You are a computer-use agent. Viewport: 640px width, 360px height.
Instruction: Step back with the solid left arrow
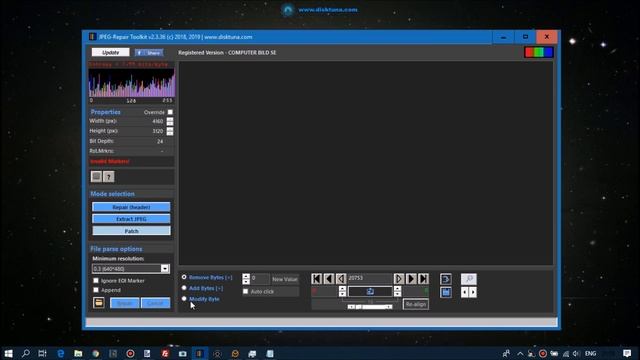click(329, 279)
